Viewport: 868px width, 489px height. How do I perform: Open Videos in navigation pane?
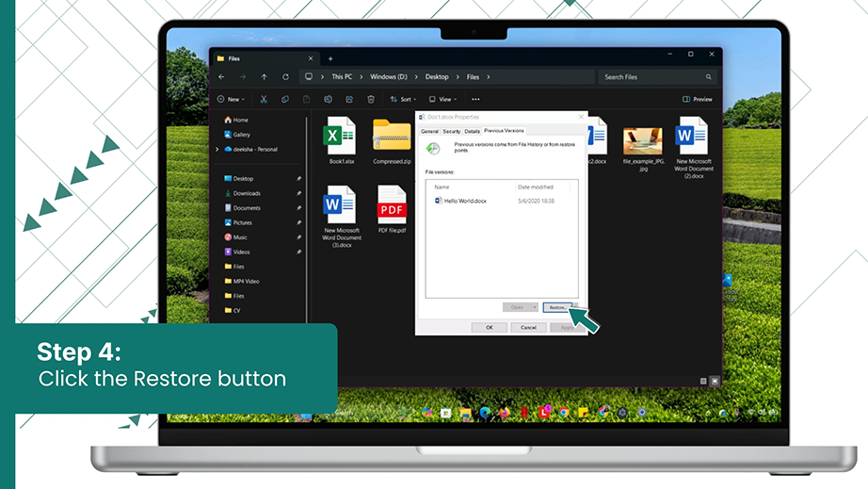click(237, 252)
